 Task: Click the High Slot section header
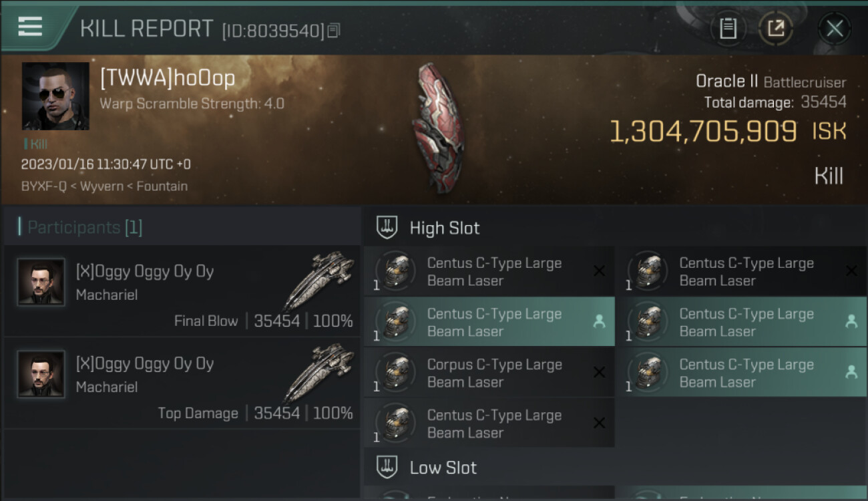(x=615, y=228)
